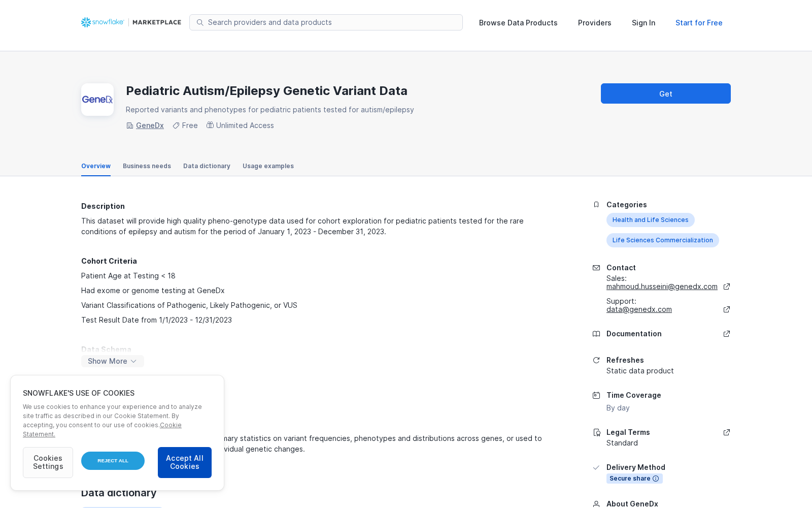Click the search magnifier icon
The width and height of the screenshot is (812, 508).
coord(200,22)
